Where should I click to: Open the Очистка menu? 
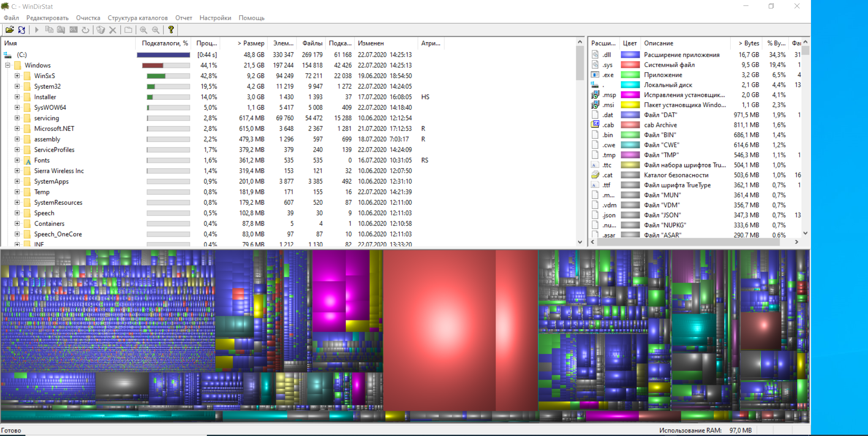[x=88, y=18]
